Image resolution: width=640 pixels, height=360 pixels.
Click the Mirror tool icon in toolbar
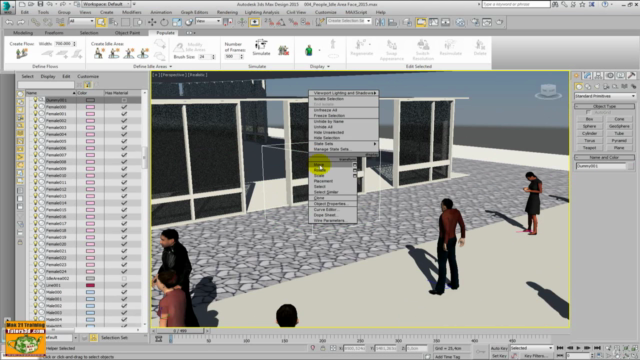380,22
